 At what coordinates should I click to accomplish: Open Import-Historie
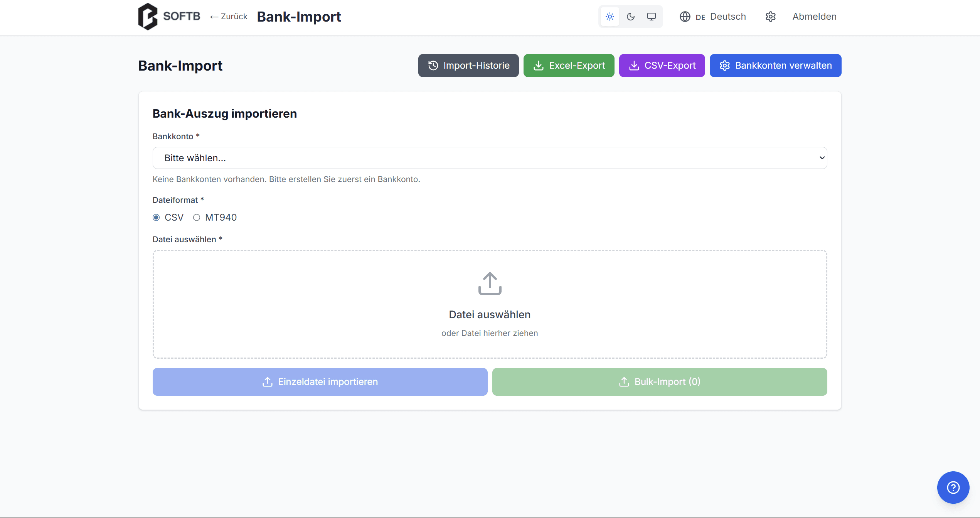tap(468, 66)
